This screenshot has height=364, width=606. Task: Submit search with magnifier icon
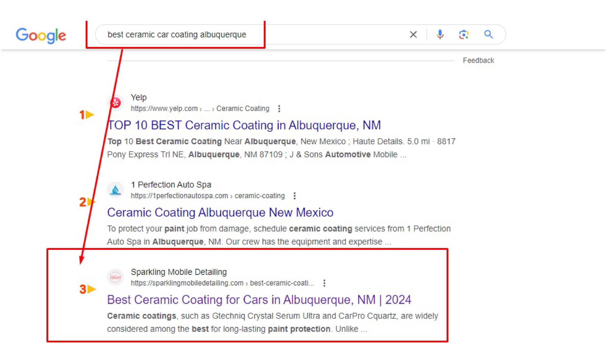(488, 34)
